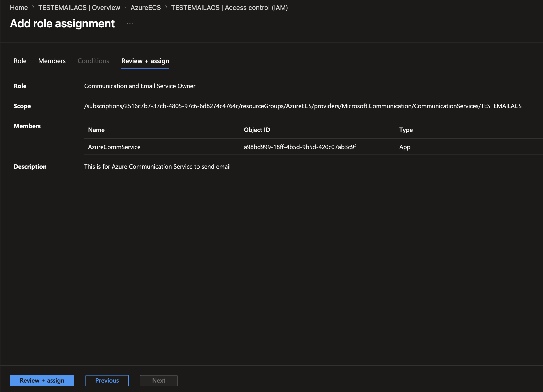This screenshot has width=543, height=392.
Task: Click the blue Review + assign button
Action: (x=42, y=380)
